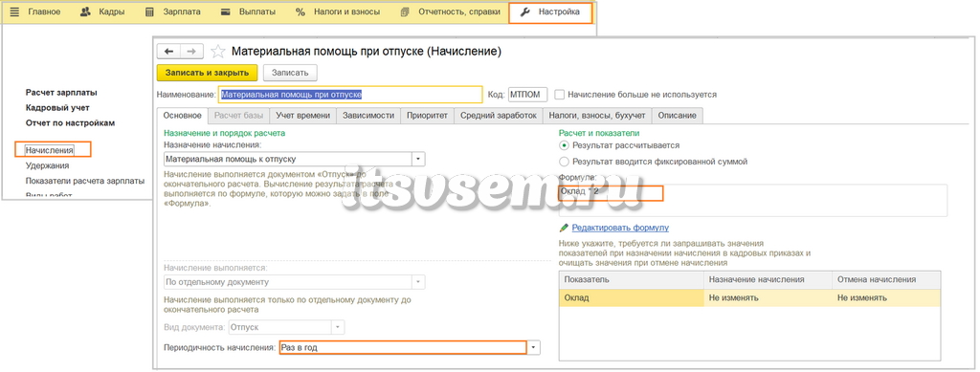Open the Налоги и взносы section
The width and height of the screenshot is (980, 372).
(x=338, y=11)
